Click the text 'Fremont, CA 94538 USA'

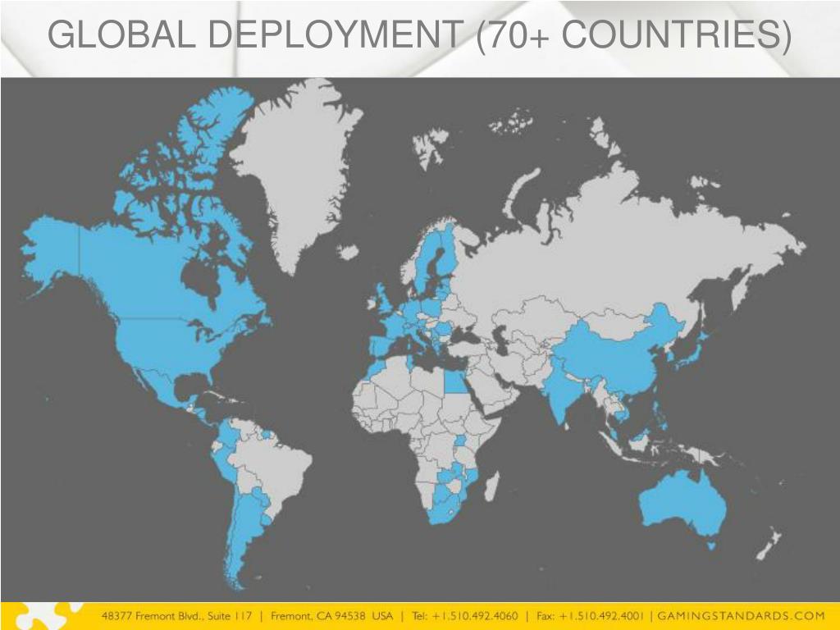(x=331, y=615)
